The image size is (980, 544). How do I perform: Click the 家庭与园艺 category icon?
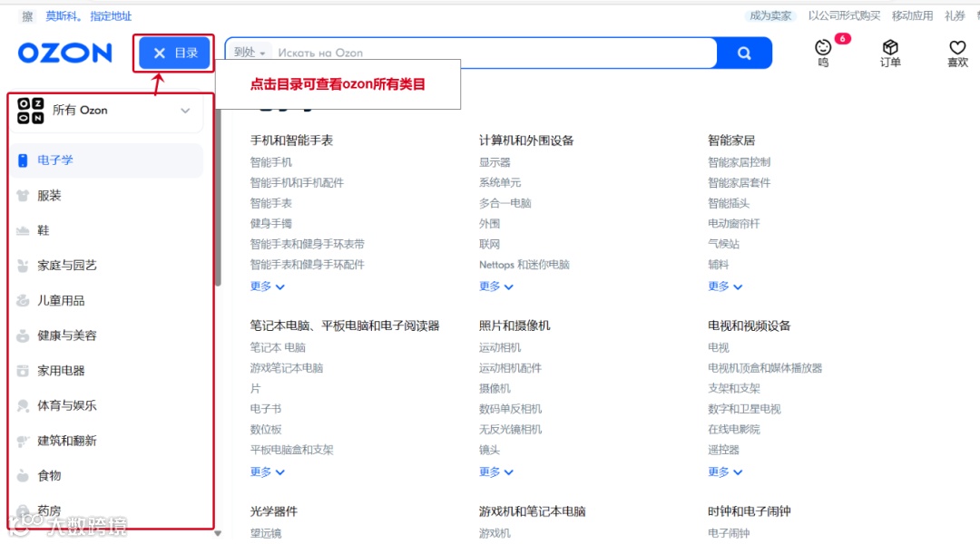pyautogui.click(x=23, y=266)
